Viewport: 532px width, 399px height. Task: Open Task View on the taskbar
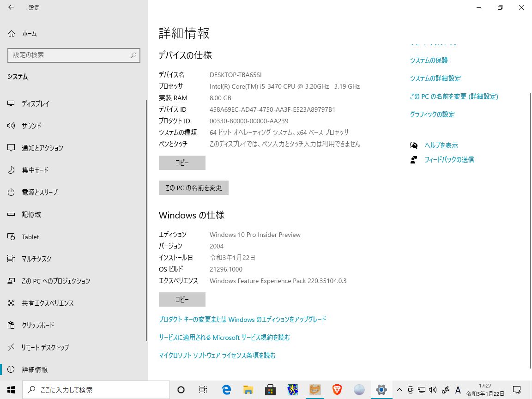click(203, 390)
